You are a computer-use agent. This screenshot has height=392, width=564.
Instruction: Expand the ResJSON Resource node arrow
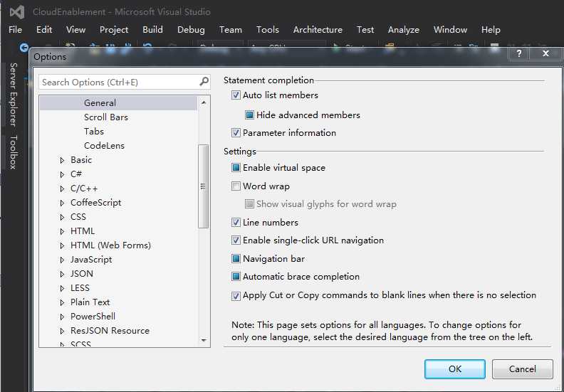(x=62, y=331)
